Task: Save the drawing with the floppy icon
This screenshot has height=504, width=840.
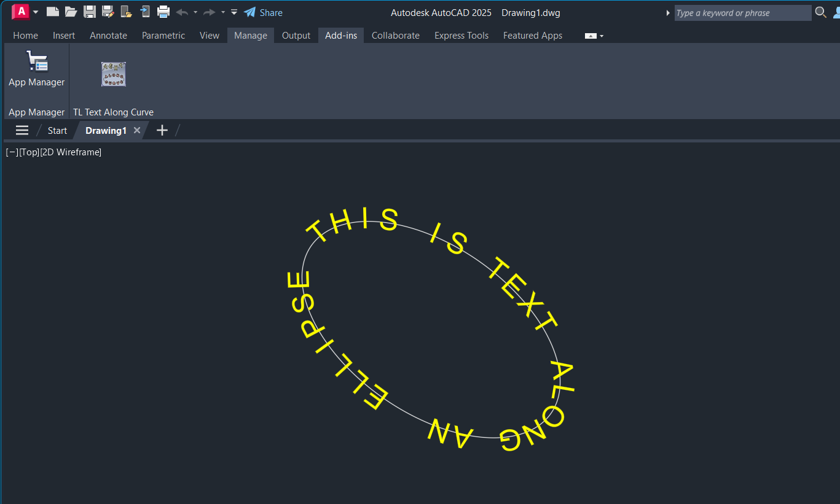Action: [90, 12]
